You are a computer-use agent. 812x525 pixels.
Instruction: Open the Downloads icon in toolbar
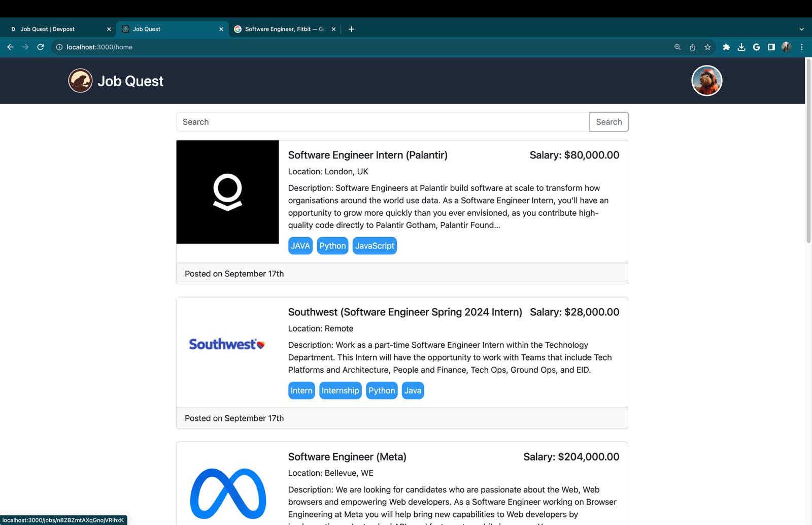click(x=741, y=47)
